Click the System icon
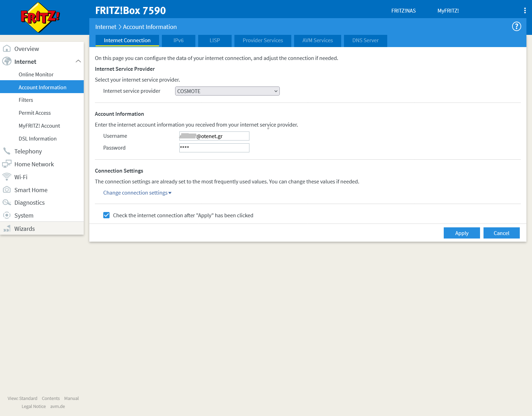The image size is (532, 416). tap(7, 215)
